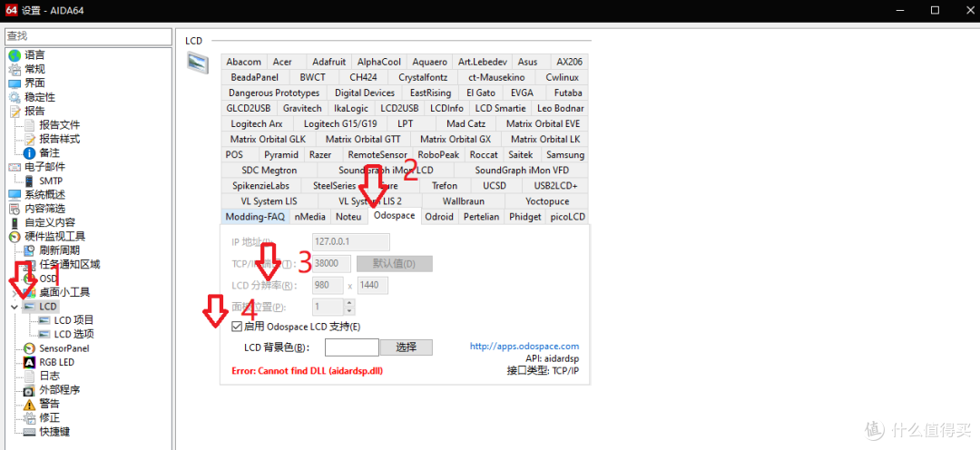Select OSD in the settings tree
Image resolution: width=980 pixels, height=450 pixels.
[x=48, y=279]
